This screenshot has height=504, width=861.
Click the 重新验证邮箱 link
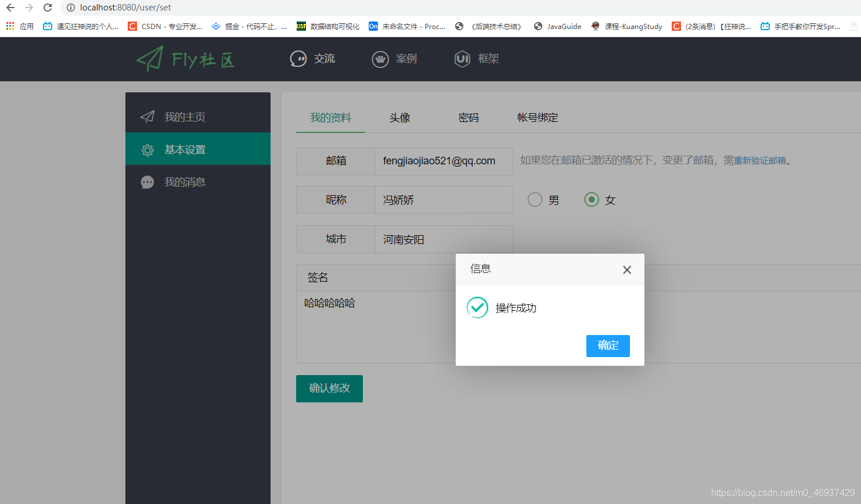[x=760, y=160]
